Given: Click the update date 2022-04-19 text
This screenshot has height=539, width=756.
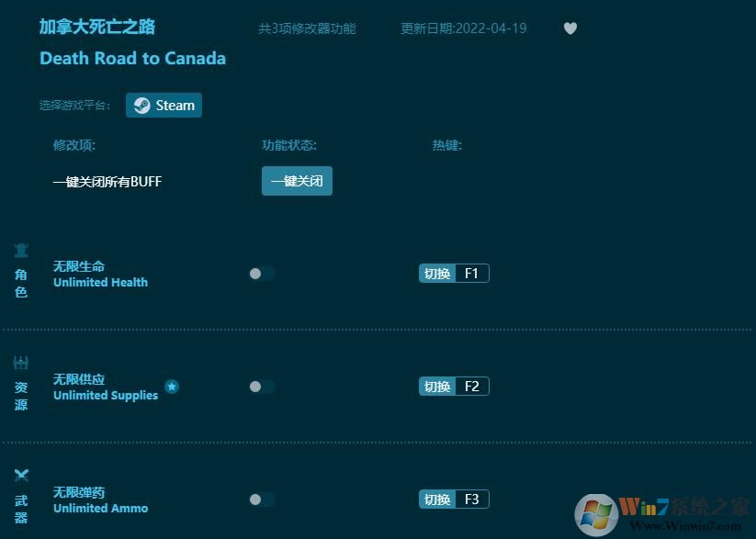Looking at the screenshot, I should pos(463,28).
